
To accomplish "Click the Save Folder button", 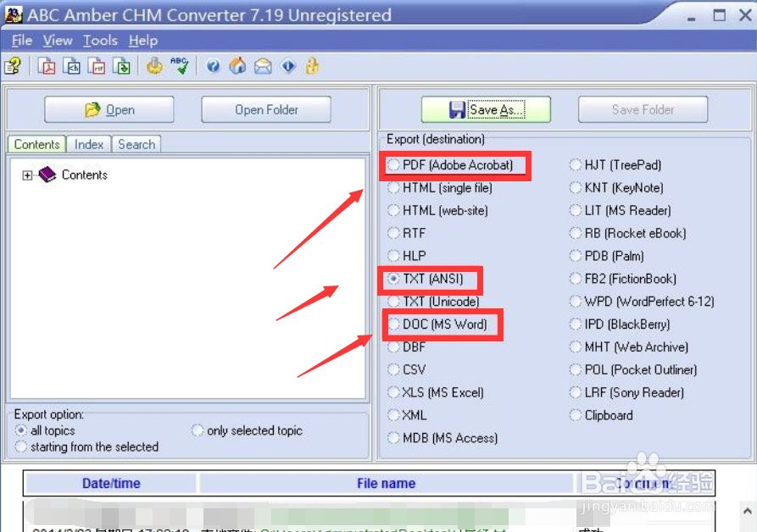I will tap(643, 109).
